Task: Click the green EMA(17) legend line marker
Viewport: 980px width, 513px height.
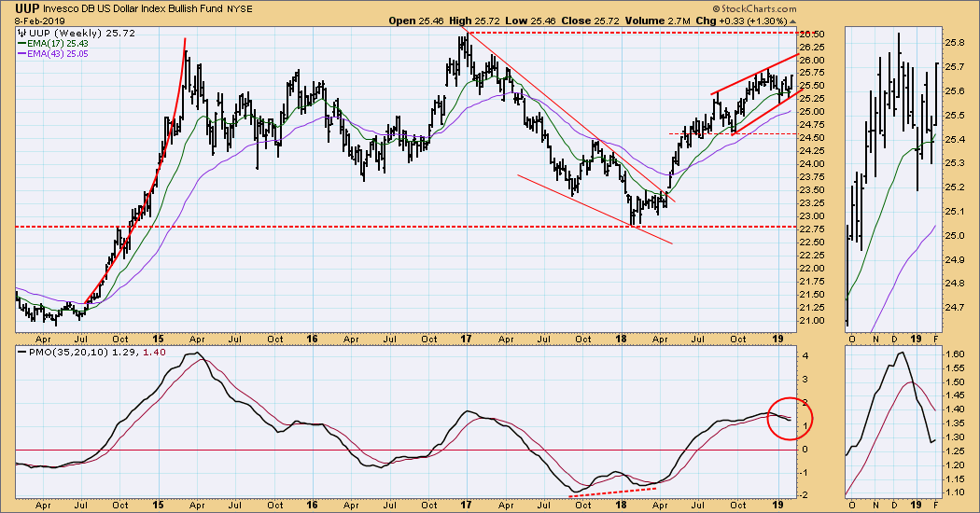Action: tap(22, 43)
